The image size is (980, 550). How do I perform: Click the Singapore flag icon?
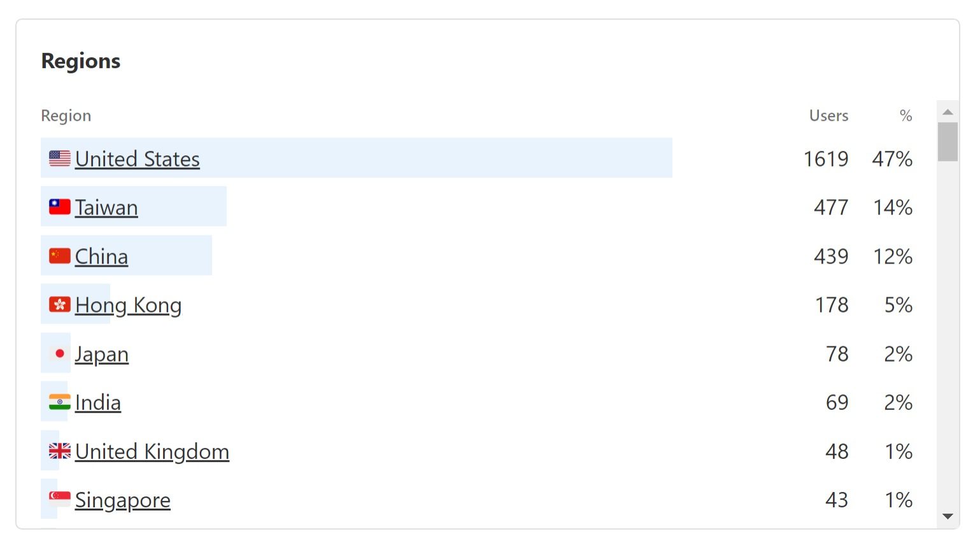pyautogui.click(x=60, y=500)
